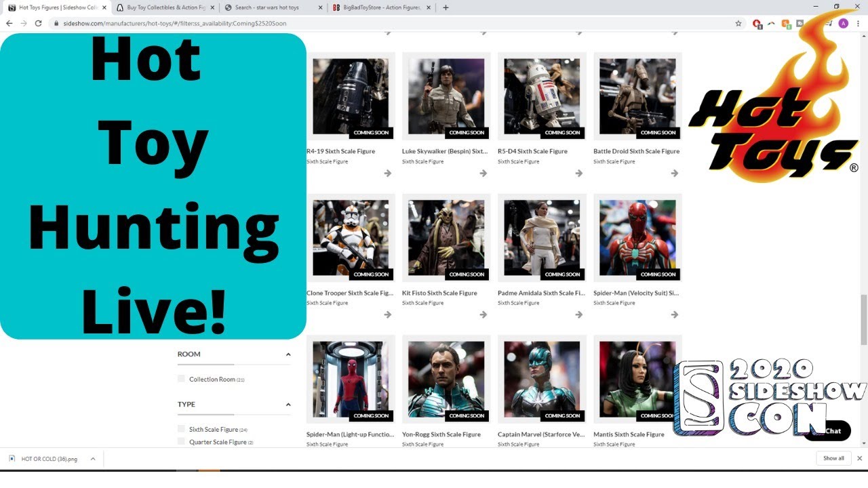Open Captain Marvel (Starforce) figure link

541,434
